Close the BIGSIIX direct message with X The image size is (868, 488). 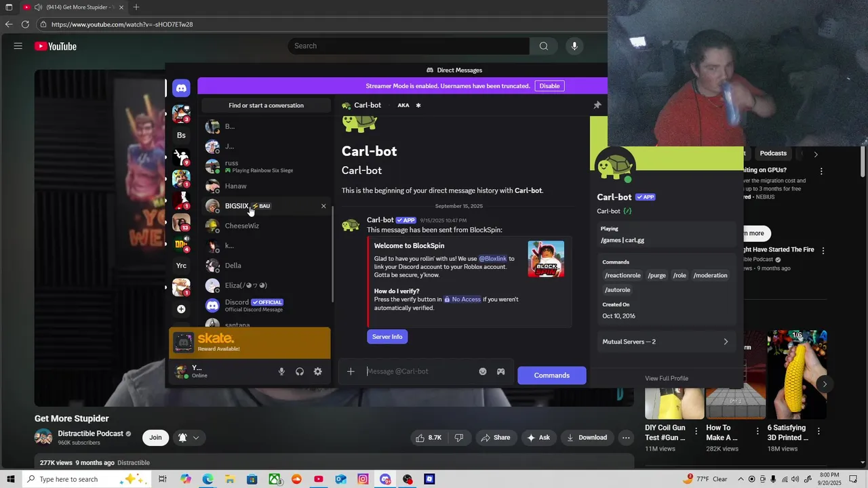point(323,206)
